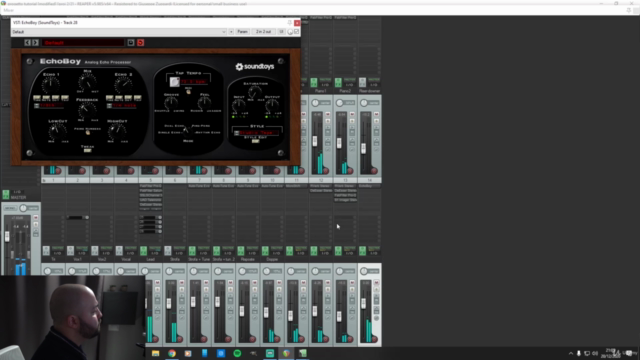640x360 pixels.
Task: Open Spotify from the taskbar
Action: point(237,353)
